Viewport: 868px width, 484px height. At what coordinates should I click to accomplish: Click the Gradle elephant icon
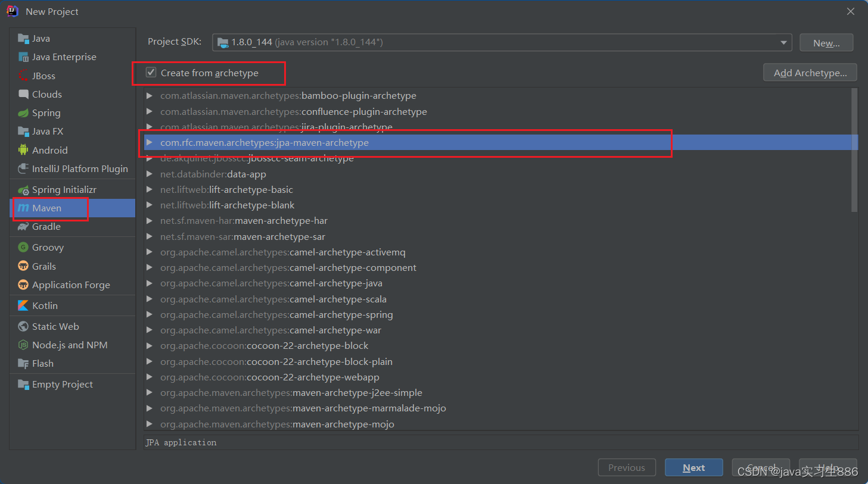coord(23,226)
